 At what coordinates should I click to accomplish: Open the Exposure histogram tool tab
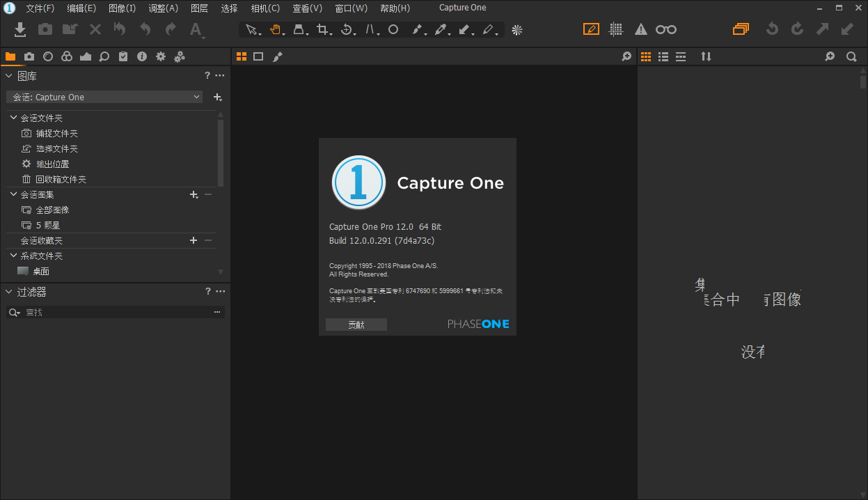86,56
